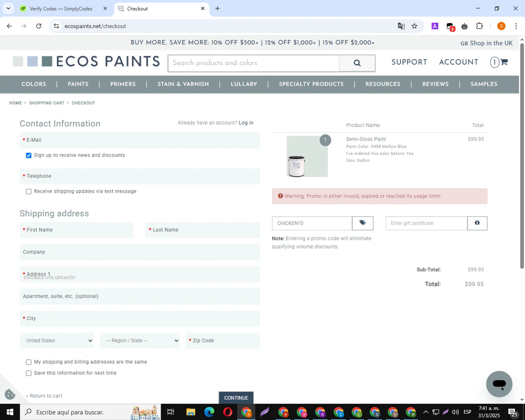The height and width of the screenshot is (420, 525).
Task: Click Return to cart link
Action: [44, 396]
